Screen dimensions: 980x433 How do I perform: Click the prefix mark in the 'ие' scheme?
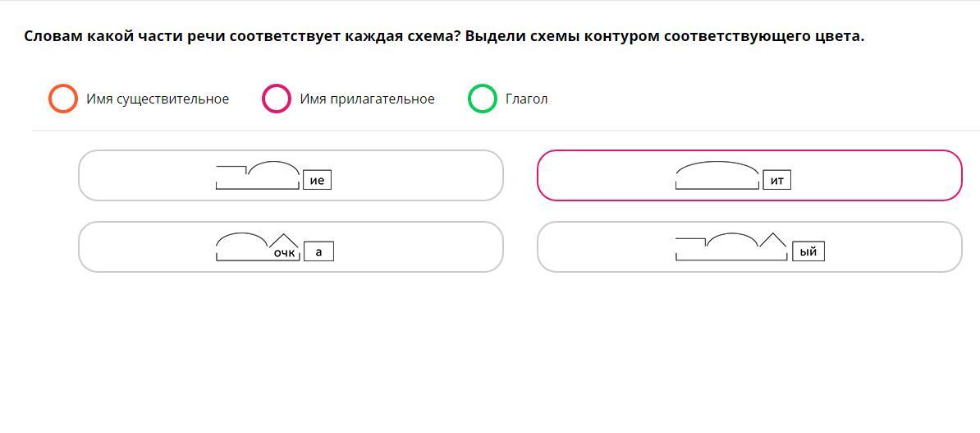[x=231, y=168]
